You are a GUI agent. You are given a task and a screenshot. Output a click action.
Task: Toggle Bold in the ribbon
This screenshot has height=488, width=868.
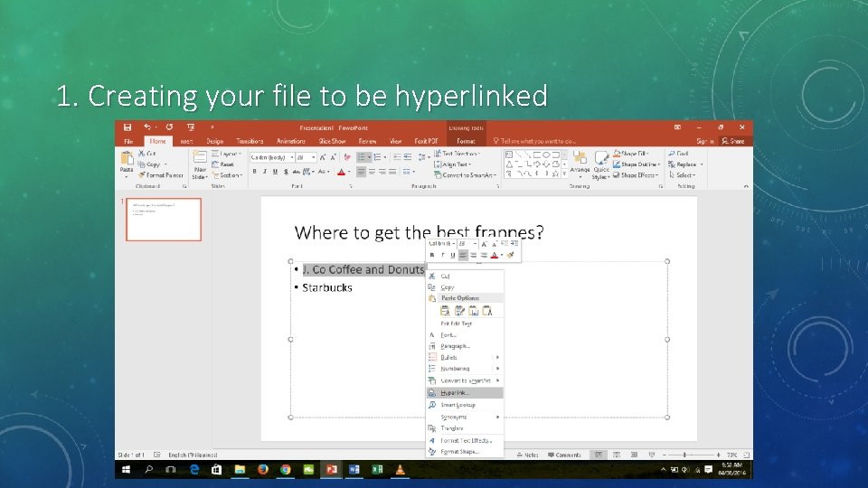254,172
